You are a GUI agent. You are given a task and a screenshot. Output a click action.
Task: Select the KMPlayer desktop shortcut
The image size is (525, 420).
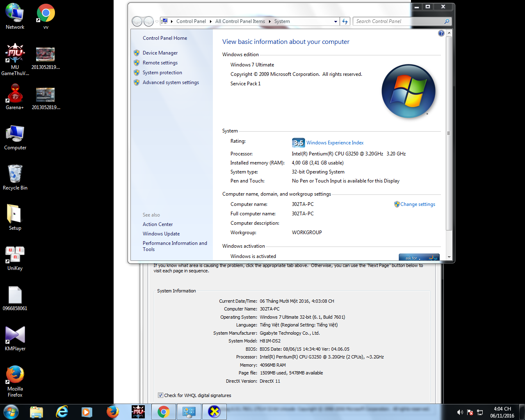(x=15, y=338)
